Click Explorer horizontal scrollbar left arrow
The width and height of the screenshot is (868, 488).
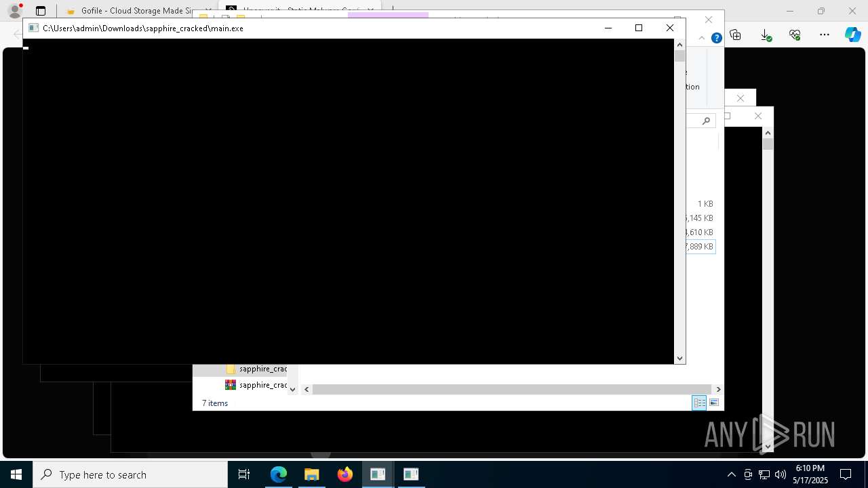coord(307,389)
